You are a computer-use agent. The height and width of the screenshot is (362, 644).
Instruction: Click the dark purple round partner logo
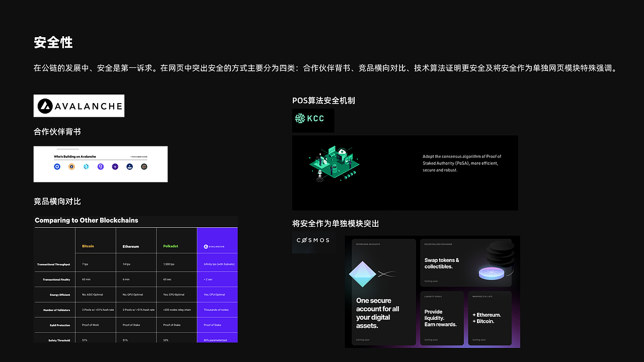coord(115,166)
